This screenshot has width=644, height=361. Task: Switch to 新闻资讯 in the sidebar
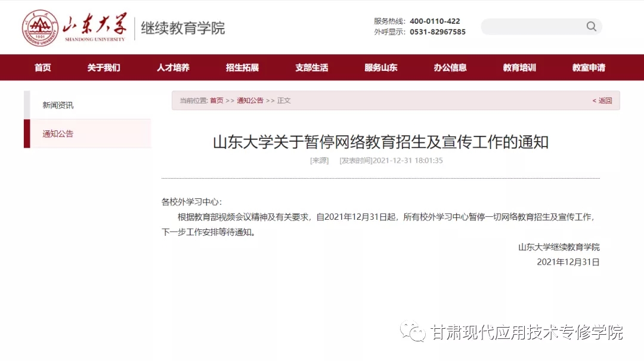[x=58, y=105]
